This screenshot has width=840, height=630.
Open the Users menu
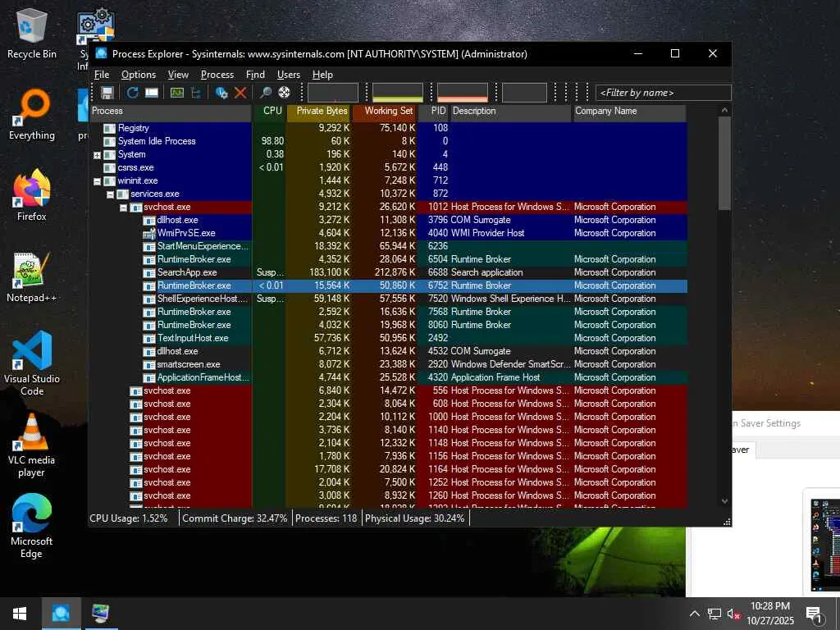[x=288, y=75]
